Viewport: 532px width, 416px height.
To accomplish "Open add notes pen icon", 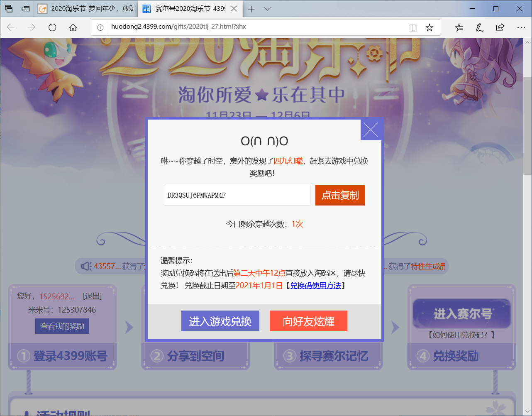I will (x=479, y=27).
